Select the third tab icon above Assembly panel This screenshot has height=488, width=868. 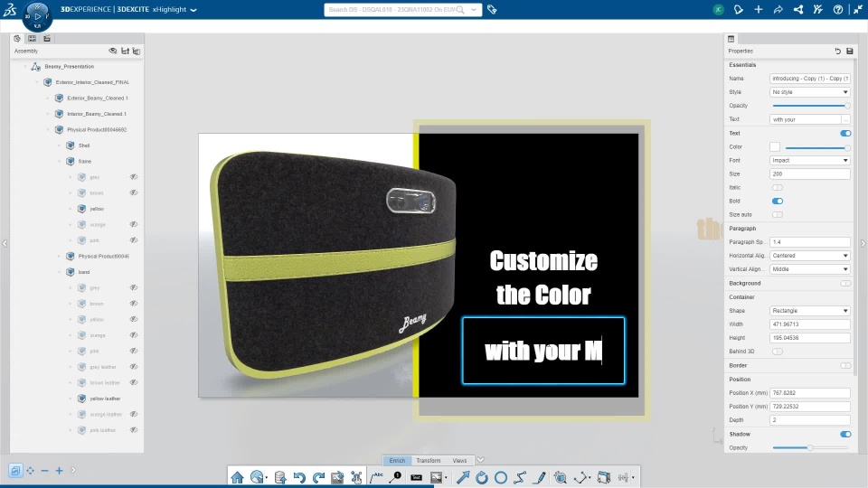pos(47,39)
